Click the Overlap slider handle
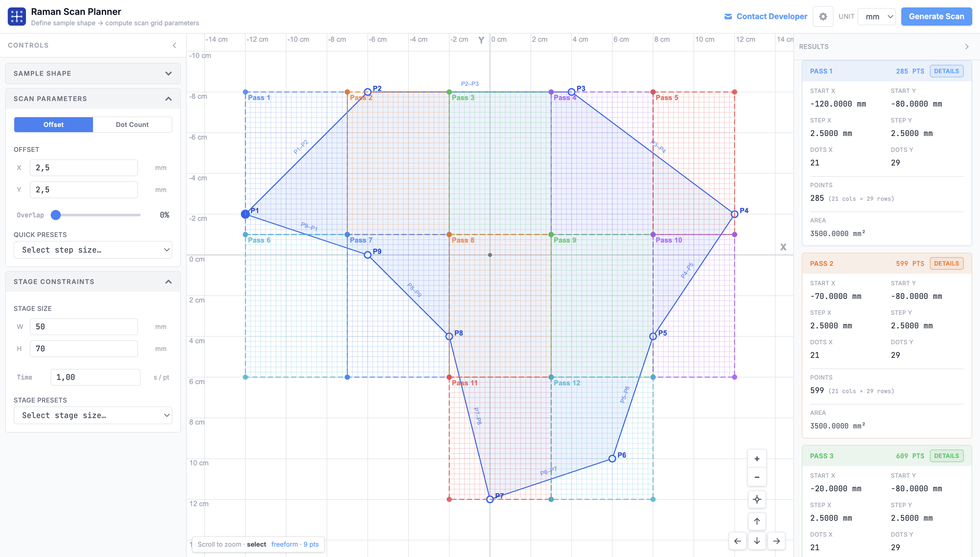This screenshot has width=980, height=557. 56,215
